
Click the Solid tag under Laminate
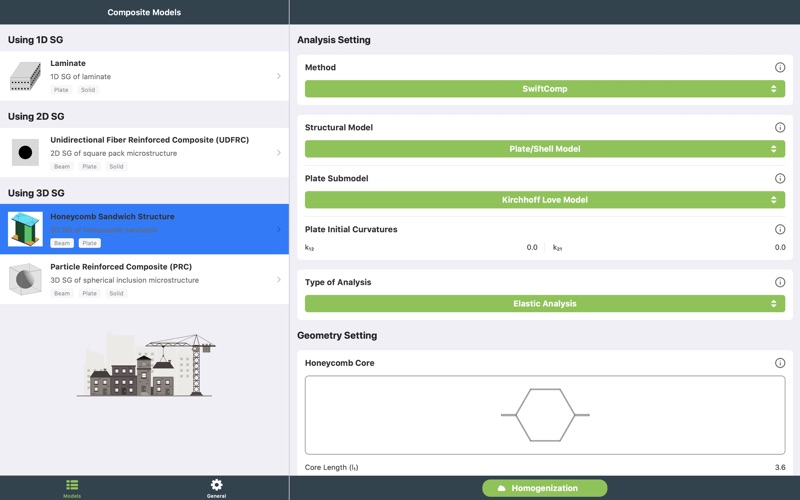pyautogui.click(x=88, y=90)
